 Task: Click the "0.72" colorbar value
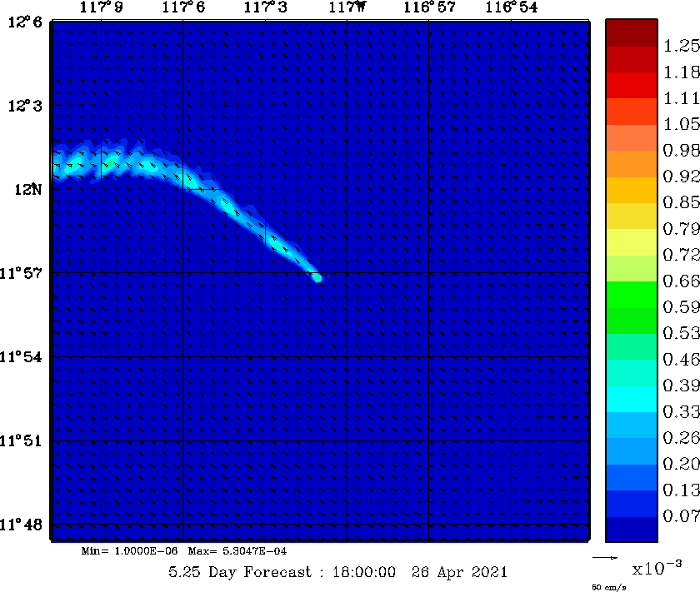point(682,255)
